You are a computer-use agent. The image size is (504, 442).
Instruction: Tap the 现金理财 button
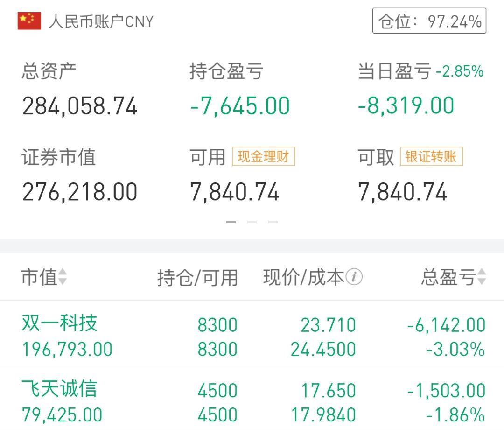point(264,156)
